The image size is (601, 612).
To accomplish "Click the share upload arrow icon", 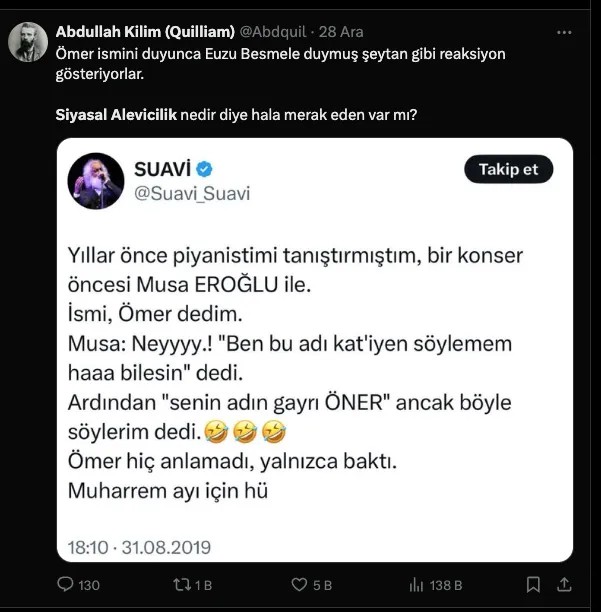I will [564, 584].
